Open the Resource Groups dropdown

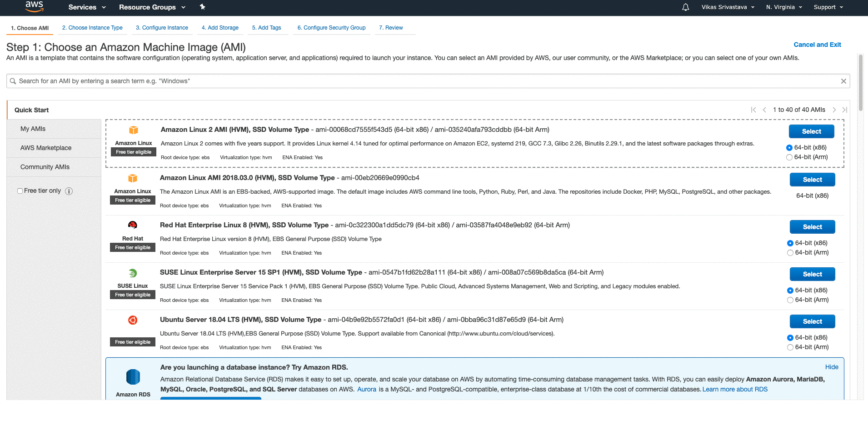(x=152, y=7)
